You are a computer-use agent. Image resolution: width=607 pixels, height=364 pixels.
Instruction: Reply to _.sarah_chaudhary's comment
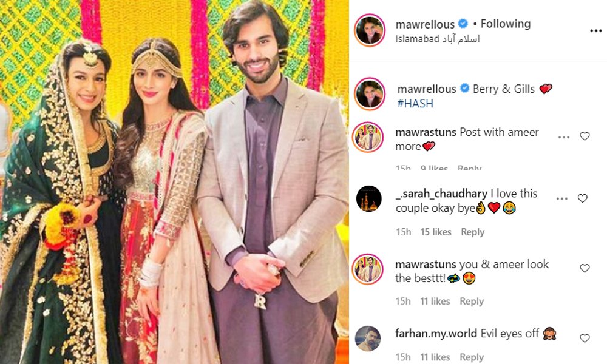click(x=472, y=232)
